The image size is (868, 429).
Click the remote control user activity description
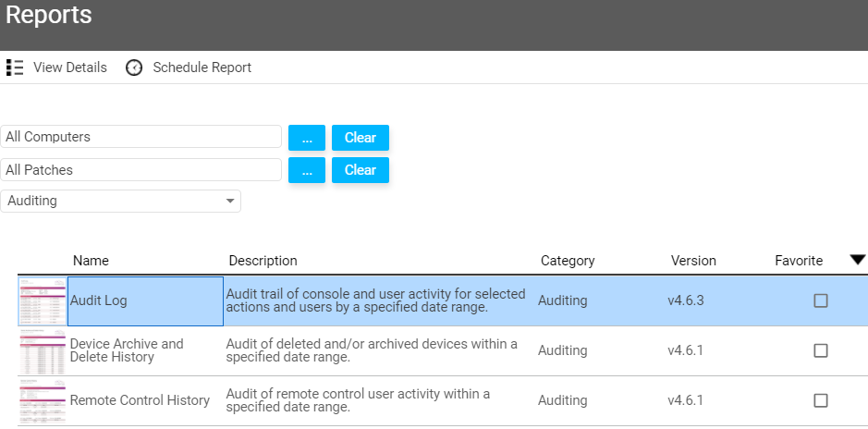[358, 400]
